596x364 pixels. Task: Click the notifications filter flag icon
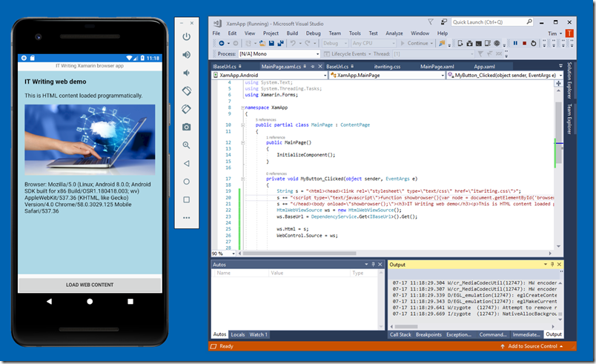pos(431,22)
